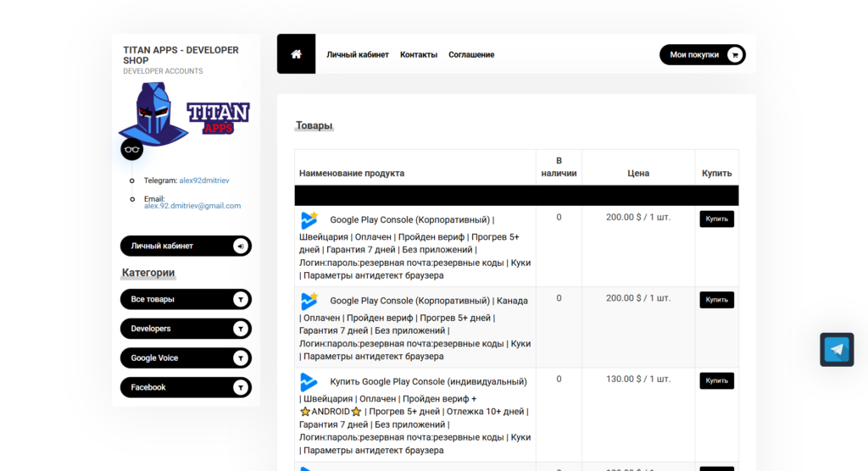This screenshot has width=868, height=471.
Task: Go to the home page icon
Action: click(x=296, y=53)
